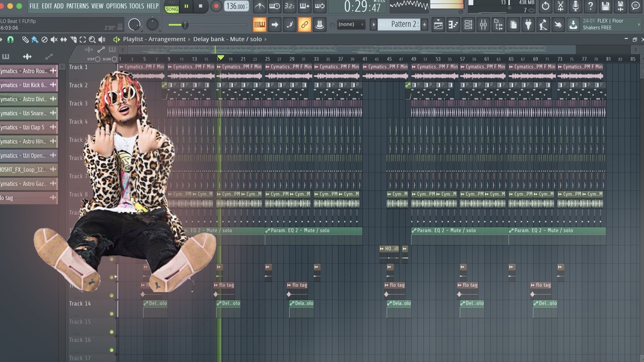
Task: Click the 136.000 tempo field
Action: pos(236,6)
